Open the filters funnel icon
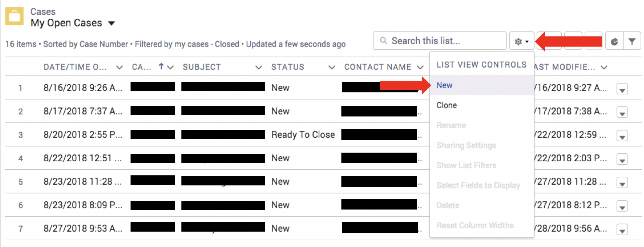Viewport: 644px width, 247px height. click(632, 42)
